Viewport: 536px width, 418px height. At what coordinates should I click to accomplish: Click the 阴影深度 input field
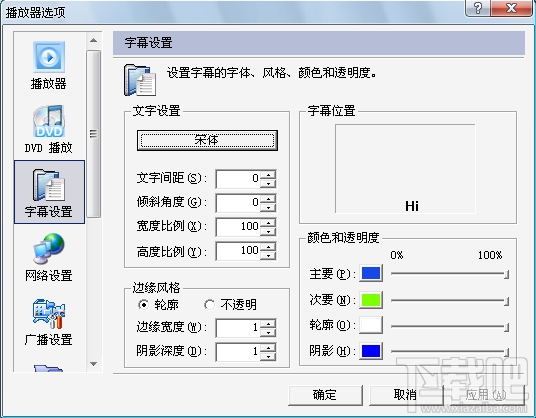point(238,352)
